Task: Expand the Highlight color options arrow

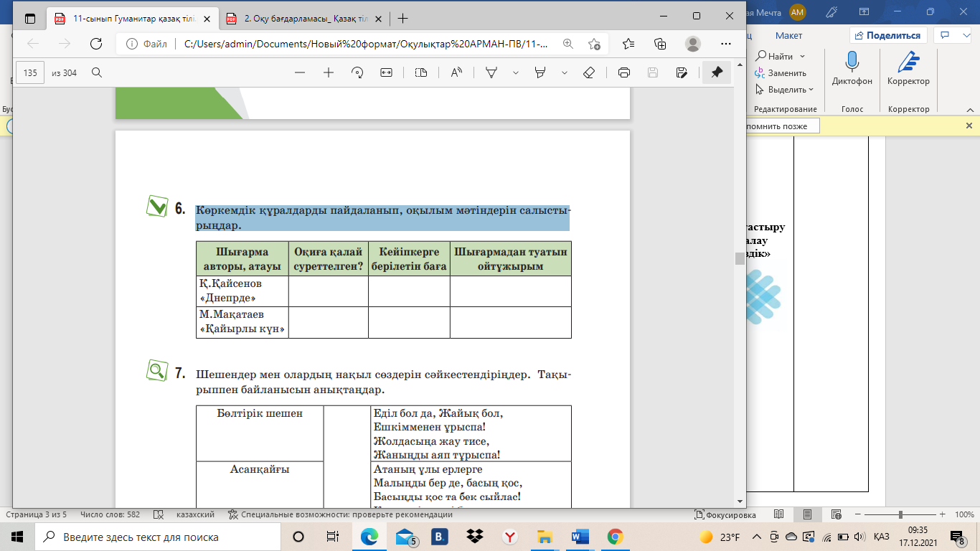Action: 565,72
